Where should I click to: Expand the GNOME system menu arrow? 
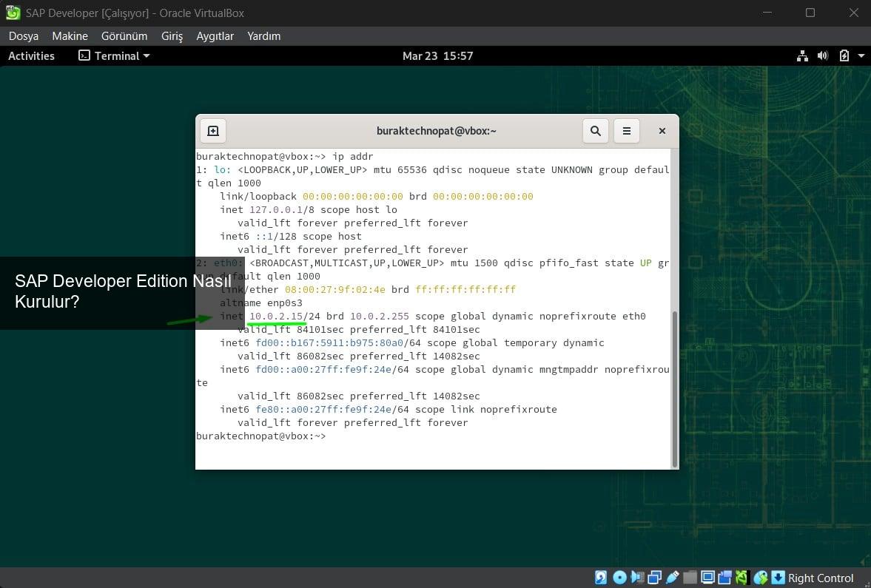(861, 56)
